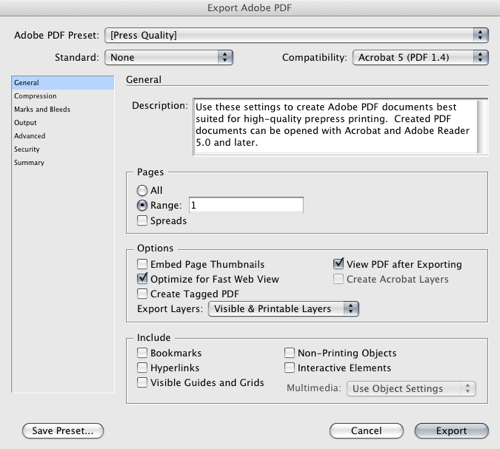Select the Summary category
Viewport: 500px width, 449px height.
point(63,163)
